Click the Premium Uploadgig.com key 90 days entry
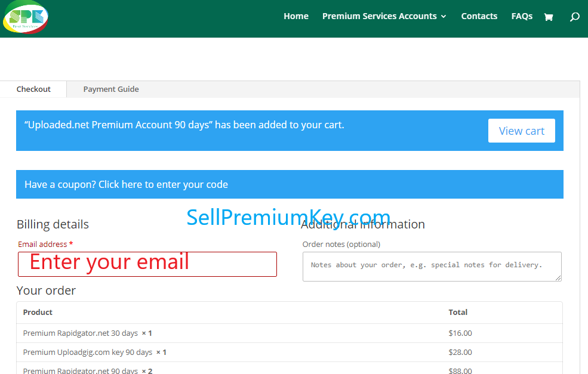588x374 pixels. click(93, 352)
